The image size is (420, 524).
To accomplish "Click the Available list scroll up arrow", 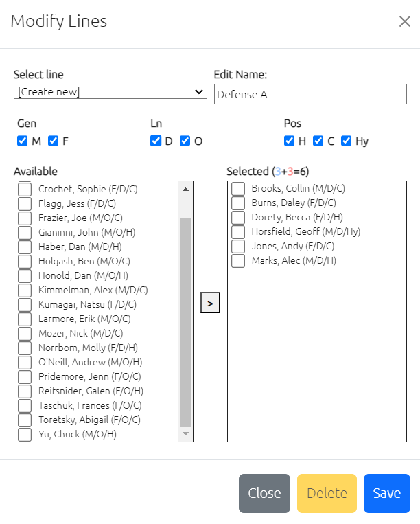I will tap(185, 190).
